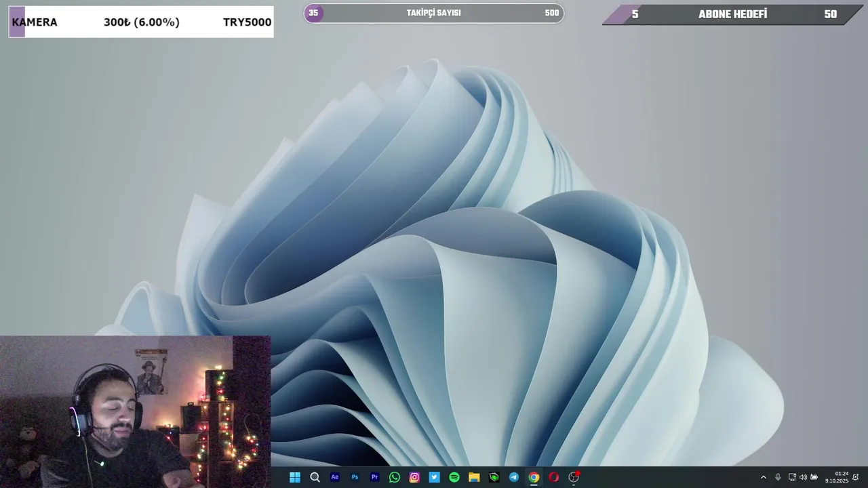Switch to Google Chrome in taskbar
Screen dimensions: 868x488
coord(534,477)
